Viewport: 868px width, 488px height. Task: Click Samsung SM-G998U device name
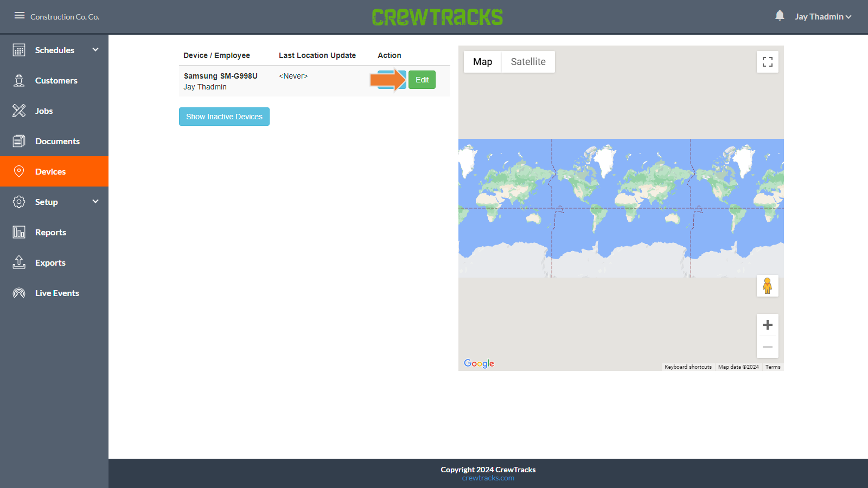[220, 76]
